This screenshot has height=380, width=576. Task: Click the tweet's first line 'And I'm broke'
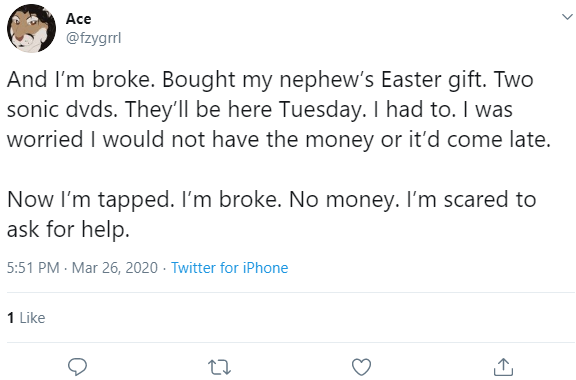[81, 79]
